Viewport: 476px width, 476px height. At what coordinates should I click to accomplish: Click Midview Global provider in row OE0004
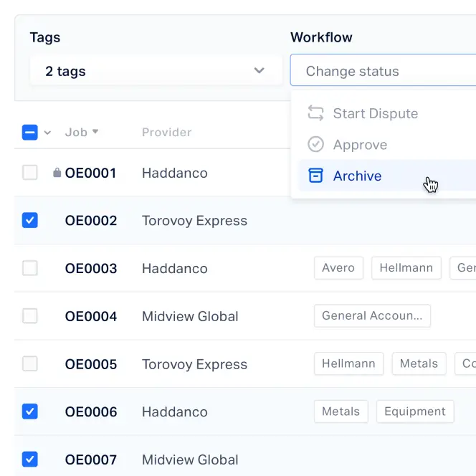[190, 317]
